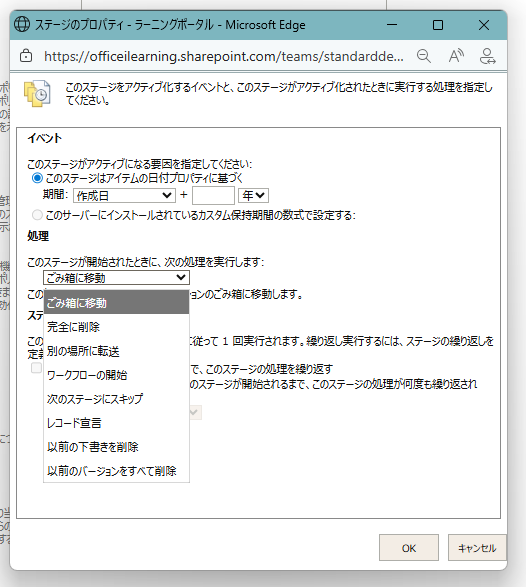Click the profile switch icon in address bar
Image resolution: width=526 pixels, height=587 pixels.
(487, 56)
